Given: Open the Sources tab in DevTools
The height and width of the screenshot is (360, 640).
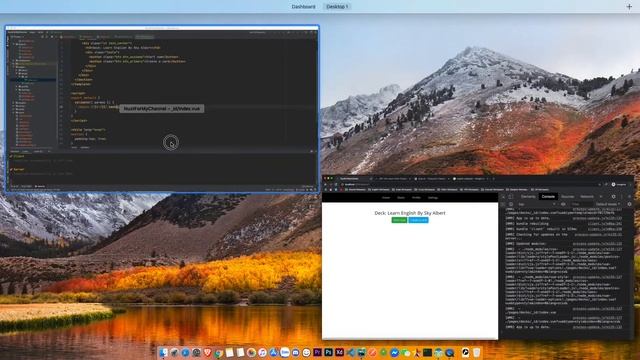Looking at the screenshot, I should [567, 196].
